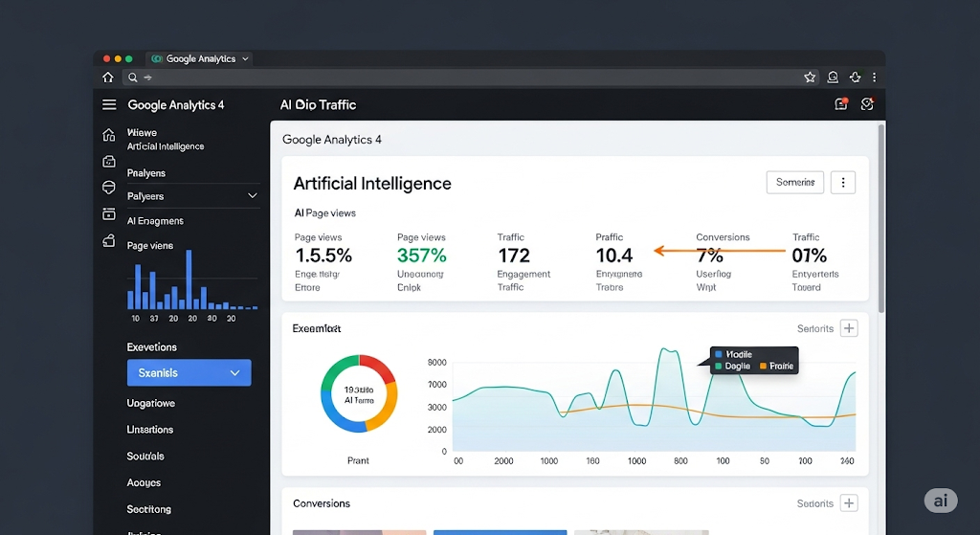Click the AI Dio Traffic page title
Screen dimensions: 980x535
(318, 105)
